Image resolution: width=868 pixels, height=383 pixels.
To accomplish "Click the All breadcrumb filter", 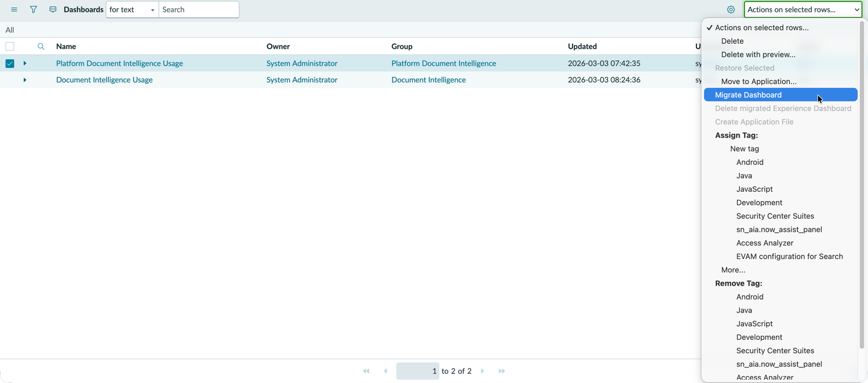I will click(x=10, y=30).
